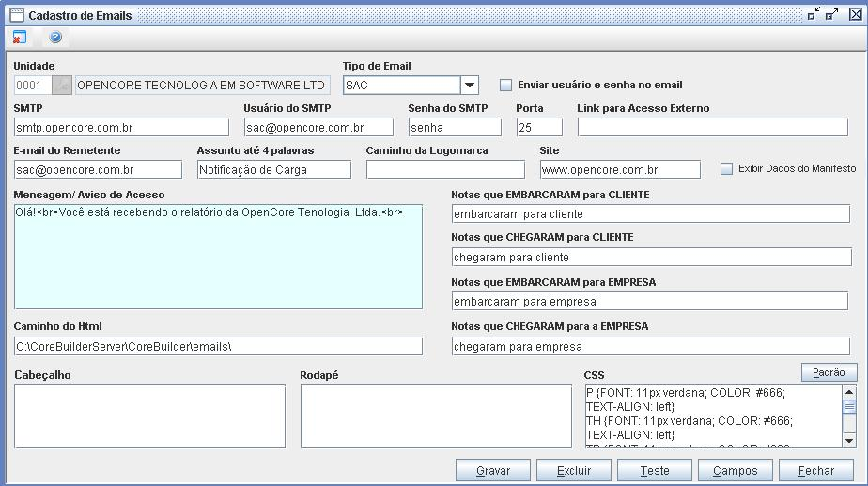Click the Fechar button
The height and width of the screenshot is (486, 868).
tap(816, 470)
